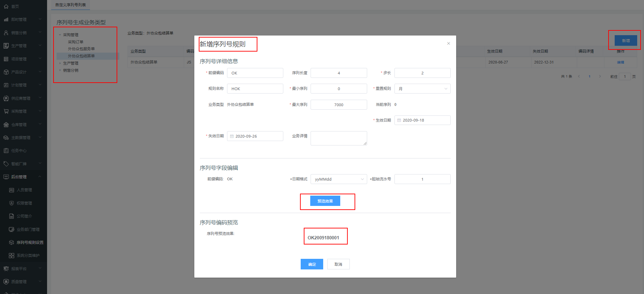Click the shield icon for 权限管理
The height and width of the screenshot is (294, 644).
pyautogui.click(x=12, y=203)
